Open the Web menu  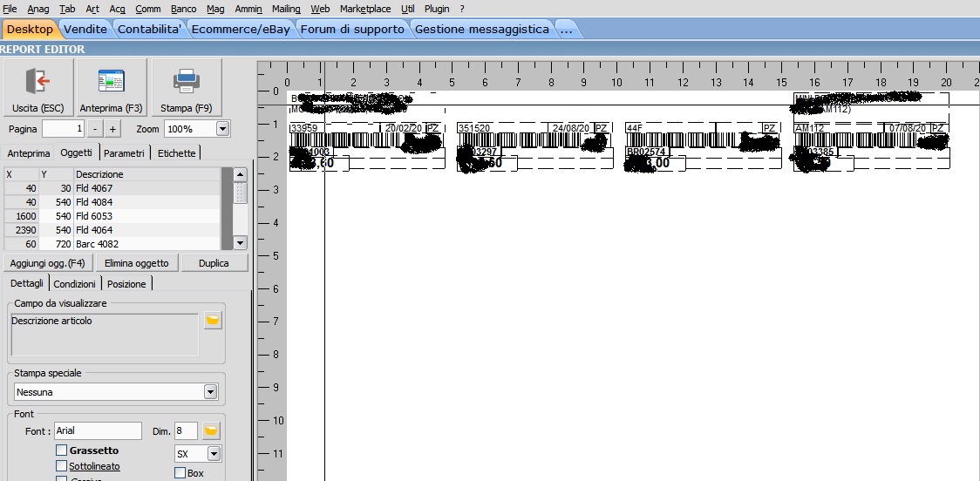coord(320,9)
